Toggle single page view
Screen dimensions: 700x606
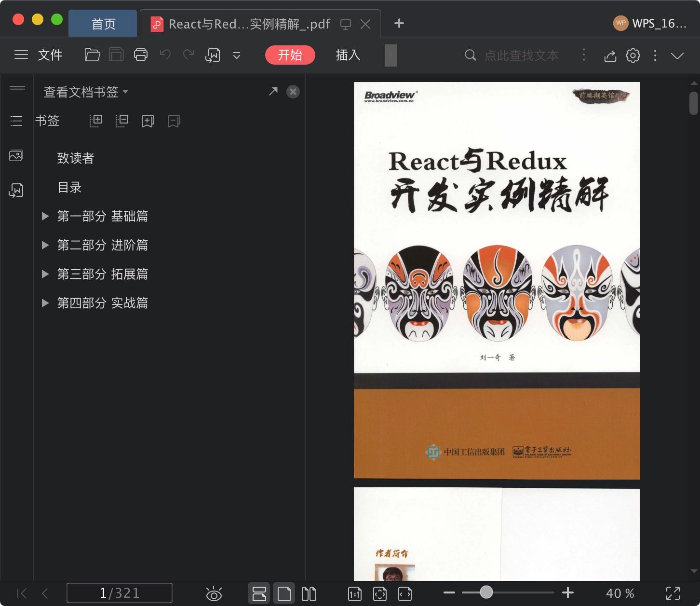(284, 593)
